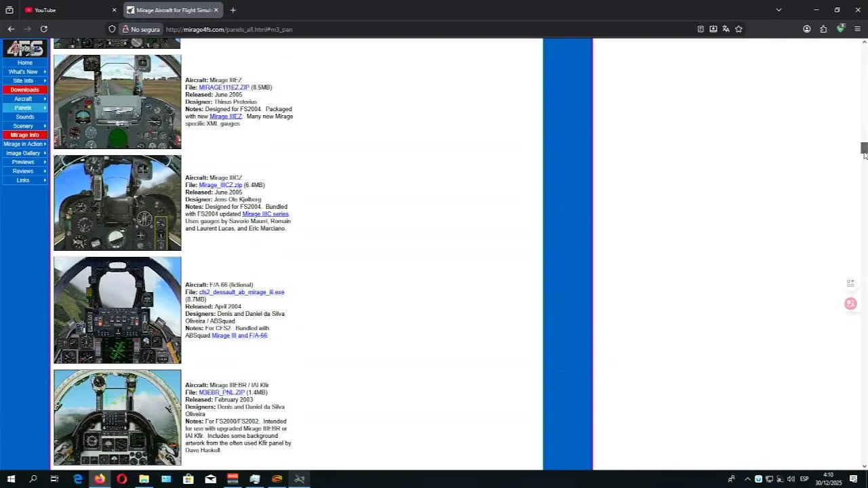Screen dimensions: 868x488
Task: Open Previews in the sidebar menu
Action: tap(25, 162)
